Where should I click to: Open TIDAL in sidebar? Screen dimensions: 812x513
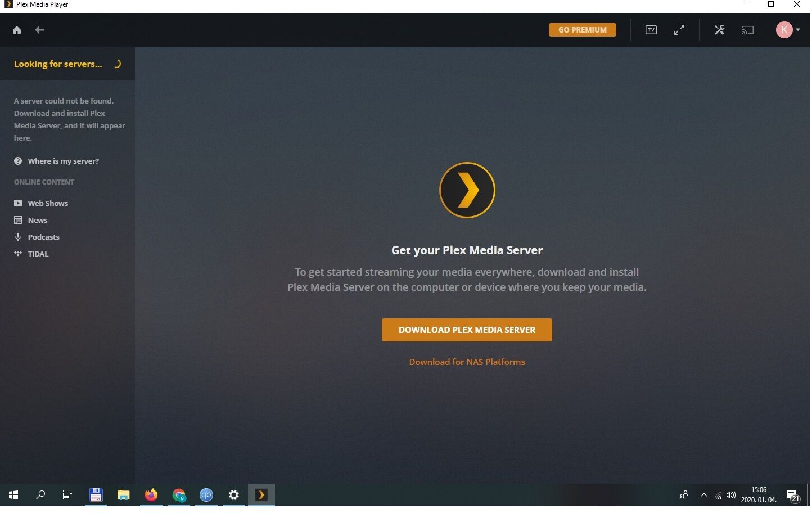coord(38,254)
